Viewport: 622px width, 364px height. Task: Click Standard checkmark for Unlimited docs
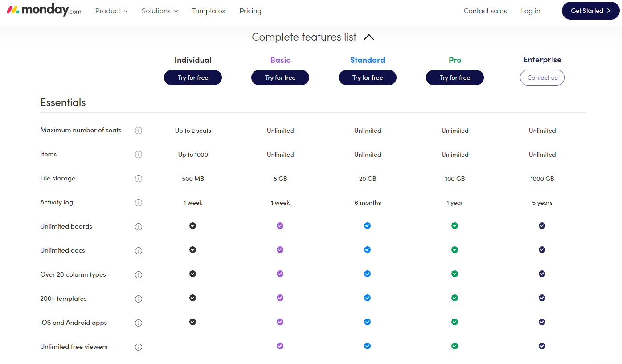click(367, 249)
